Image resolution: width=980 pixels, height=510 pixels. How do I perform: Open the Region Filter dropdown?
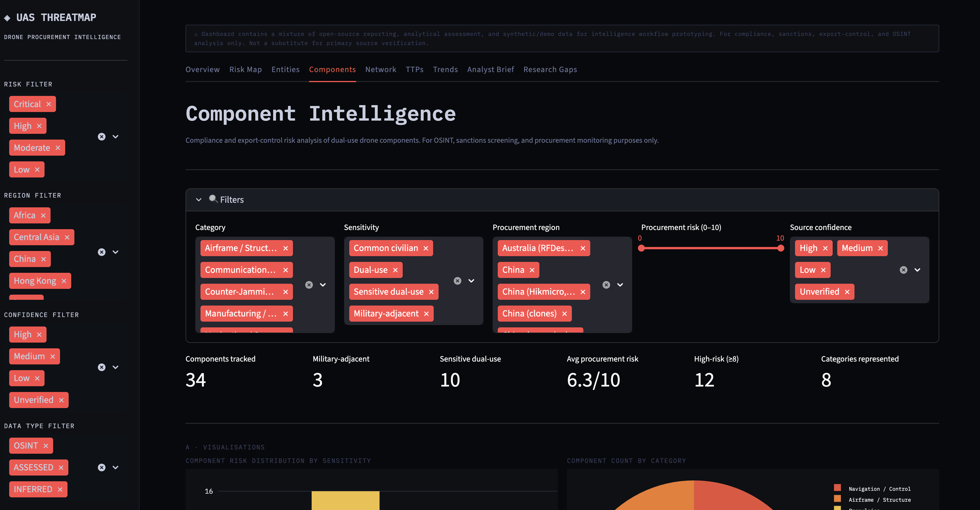pos(116,252)
